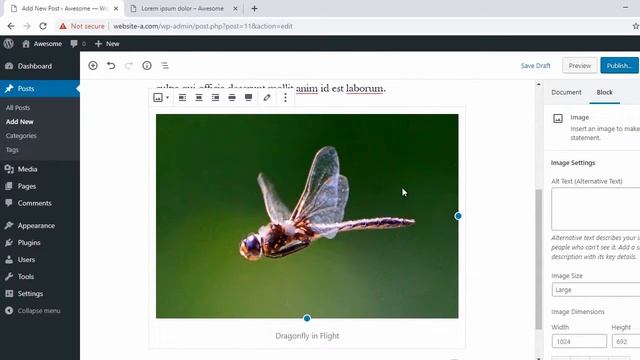
Task: Click Save Draft
Action: pyautogui.click(x=536, y=66)
